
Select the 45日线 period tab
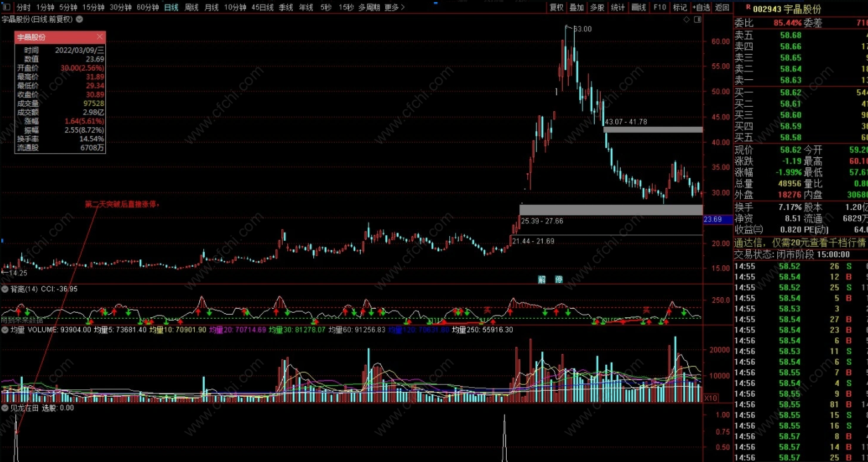click(x=262, y=7)
